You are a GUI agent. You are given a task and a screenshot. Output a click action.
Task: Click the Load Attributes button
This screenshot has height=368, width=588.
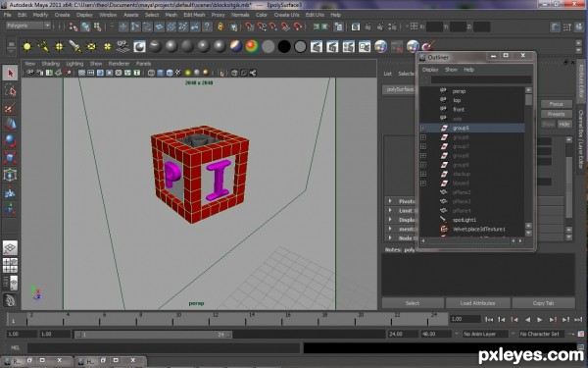477,303
